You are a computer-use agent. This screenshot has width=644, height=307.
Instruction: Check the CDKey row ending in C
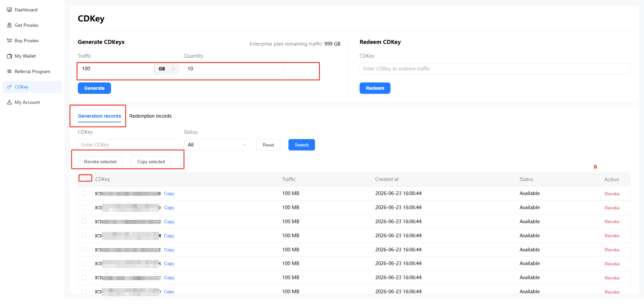point(84,278)
